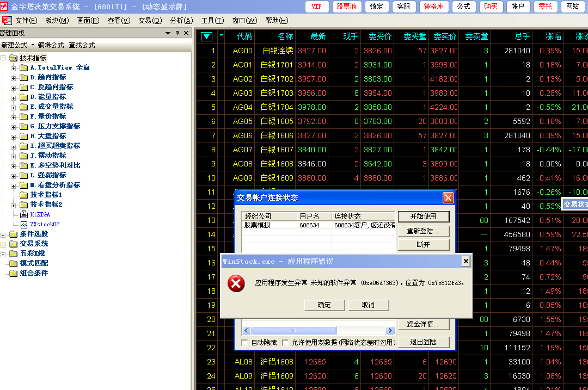Select the HtZIGA formula icon item
This screenshot has height=390, width=588.
24,214
